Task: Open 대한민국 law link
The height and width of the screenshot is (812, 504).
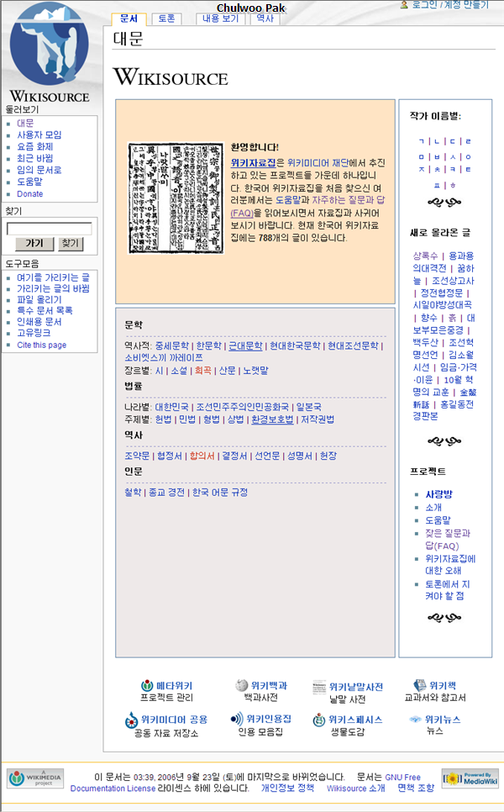Action: click(172, 407)
